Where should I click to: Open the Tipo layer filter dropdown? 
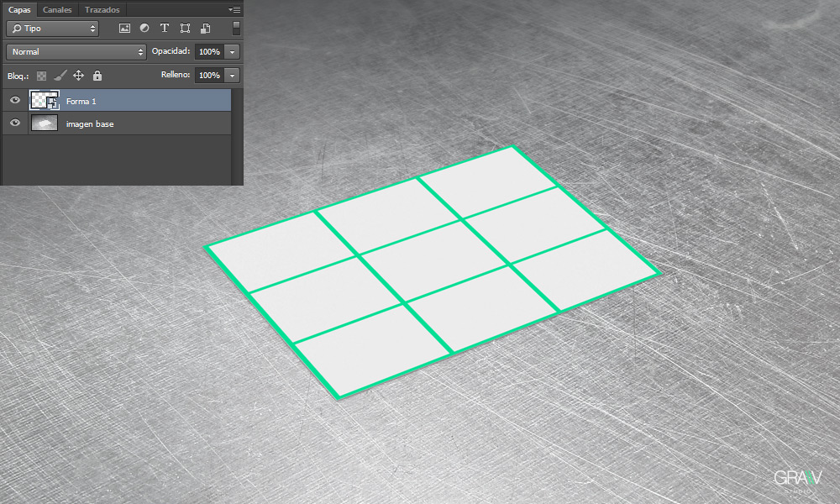tap(52, 29)
